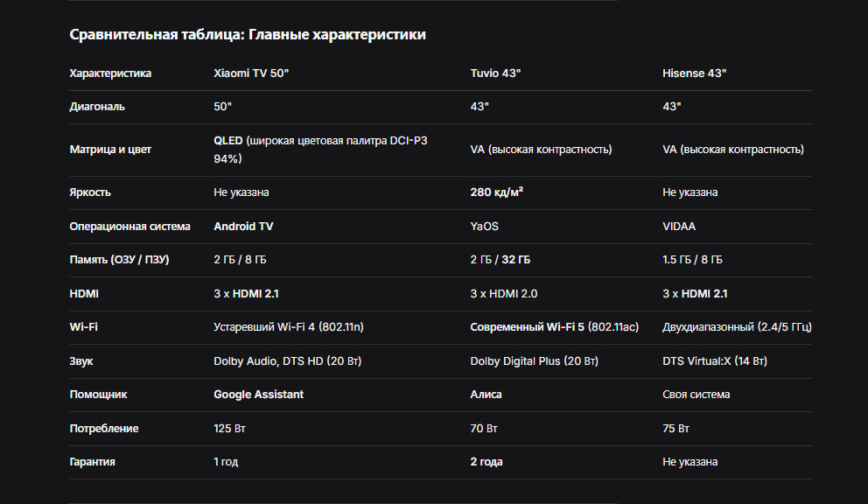Image resolution: width=868 pixels, height=504 pixels.
Task: Click the "Характеристика" header cell
Action: click(x=110, y=73)
